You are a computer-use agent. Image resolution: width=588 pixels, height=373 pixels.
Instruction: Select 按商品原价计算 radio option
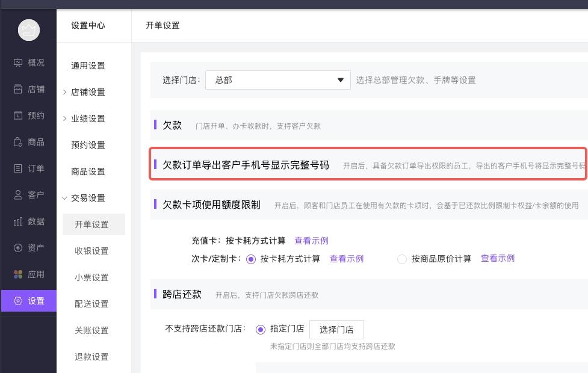point(401,259)
